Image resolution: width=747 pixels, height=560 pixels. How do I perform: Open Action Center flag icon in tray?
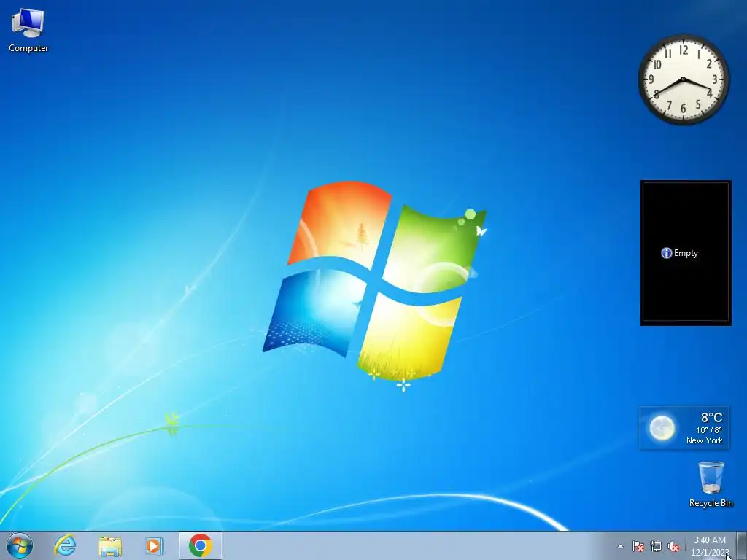point(638,546)
